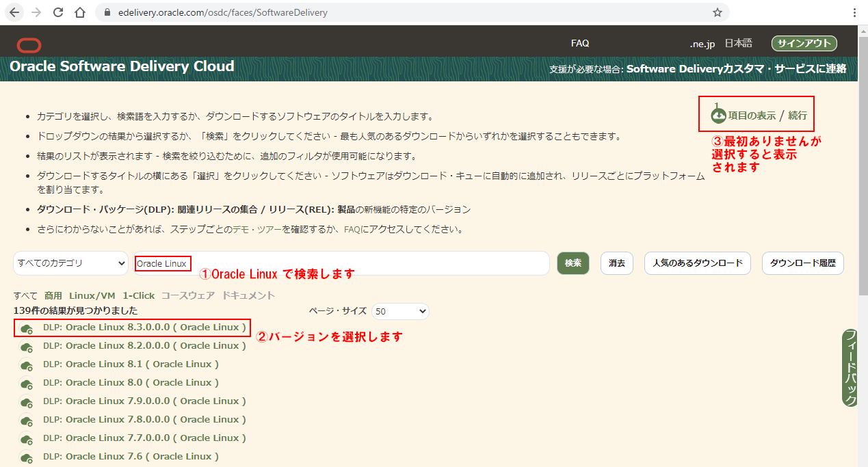
Task: Click the browser reload button
Action: (58, 12)
